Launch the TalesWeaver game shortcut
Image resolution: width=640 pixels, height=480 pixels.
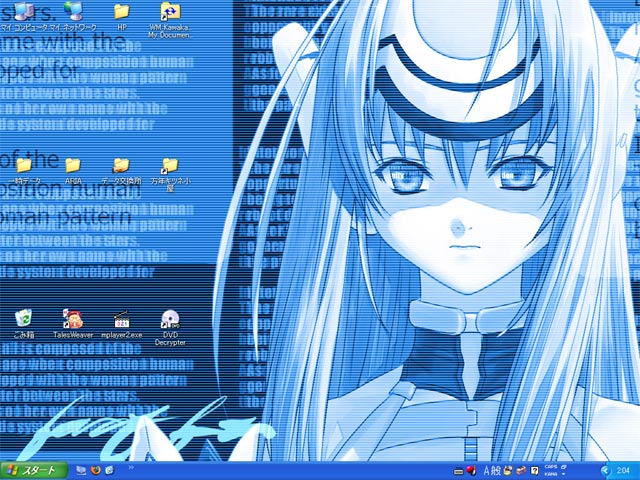click(73, 324)
